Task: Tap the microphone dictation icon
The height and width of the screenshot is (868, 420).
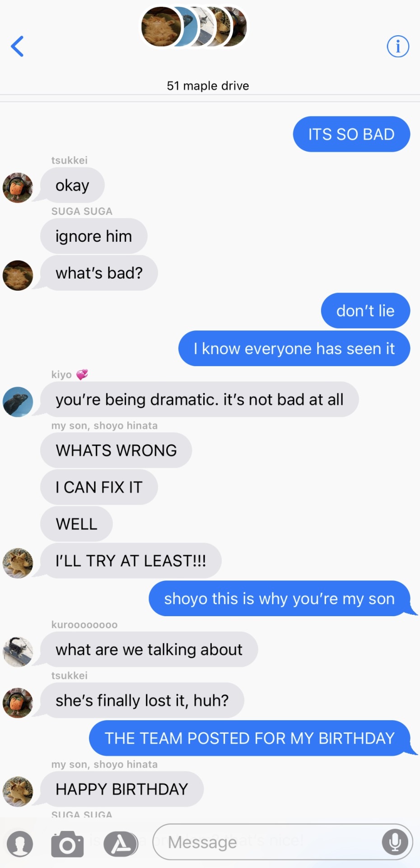Action: click(395, 842)
